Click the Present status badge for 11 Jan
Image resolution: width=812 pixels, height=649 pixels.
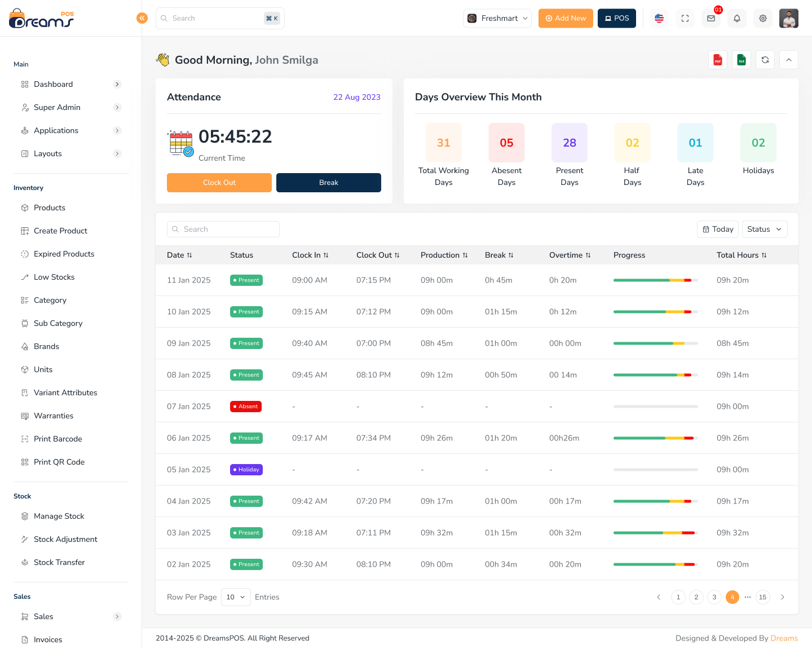tap(246, 280)
